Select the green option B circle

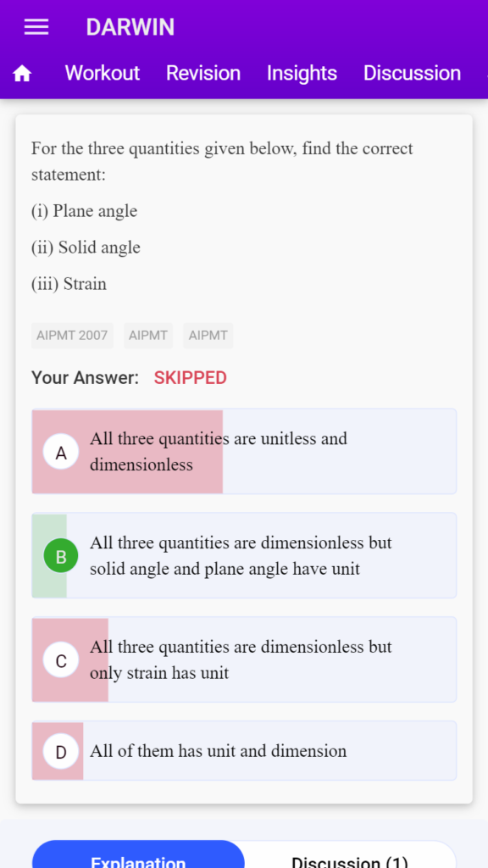coord(61,556)
